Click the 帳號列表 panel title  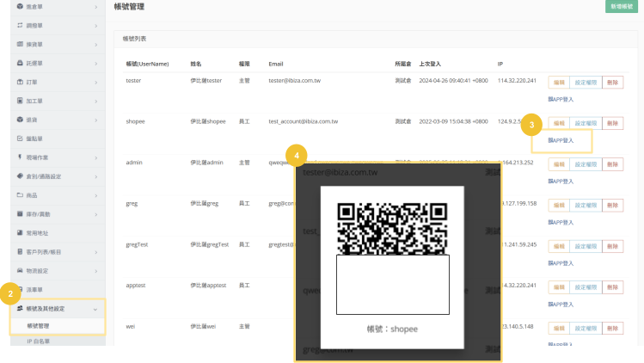pos(134,39)
